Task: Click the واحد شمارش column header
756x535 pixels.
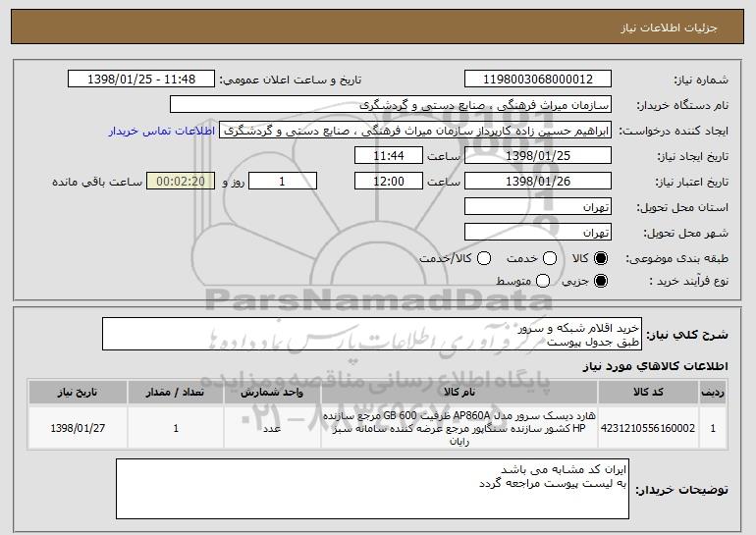Action: [272, 393]
